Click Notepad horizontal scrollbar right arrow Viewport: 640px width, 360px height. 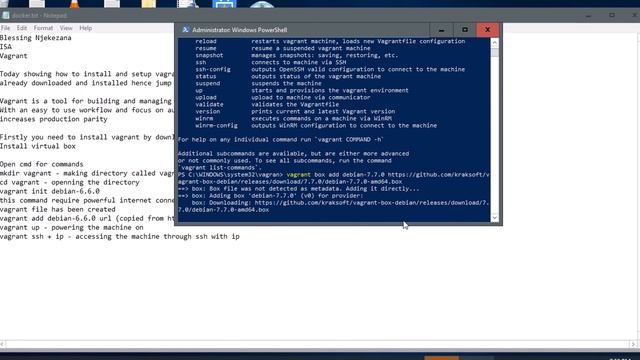click(x=633, y=344)
